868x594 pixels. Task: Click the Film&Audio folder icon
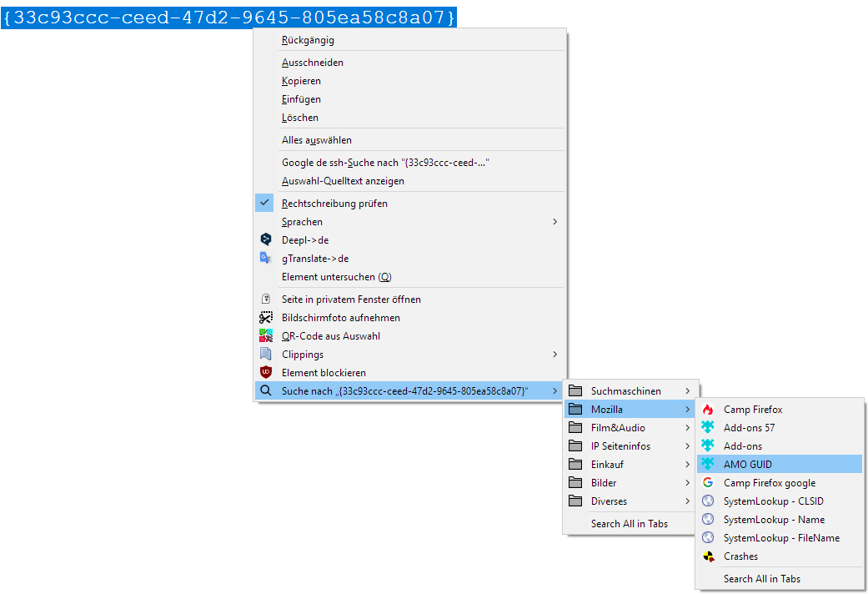[575, 427]
